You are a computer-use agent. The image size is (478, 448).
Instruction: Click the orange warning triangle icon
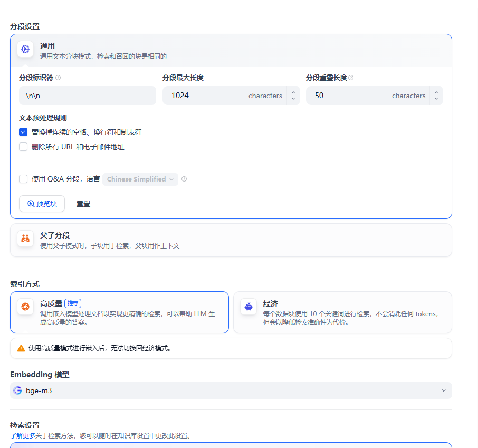(21, 348)
